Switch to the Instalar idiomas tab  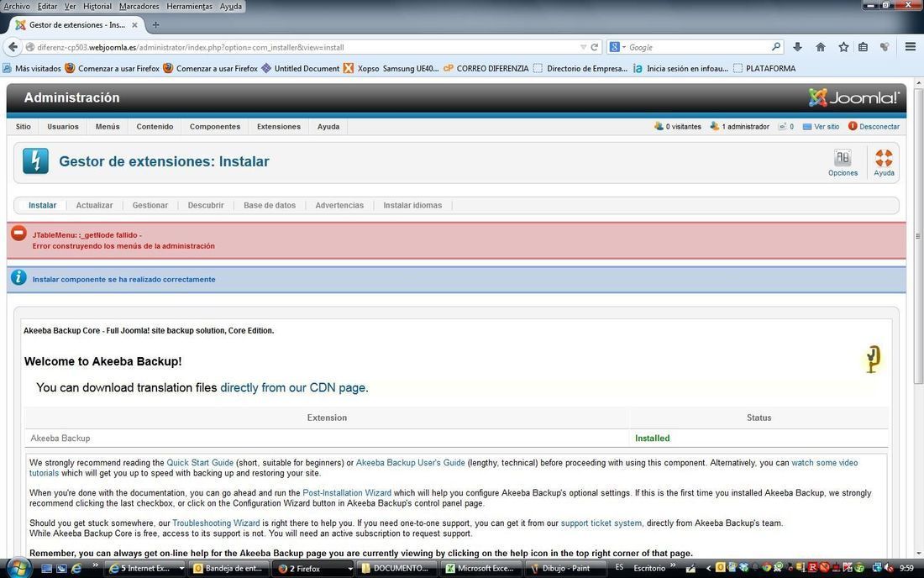412,206
